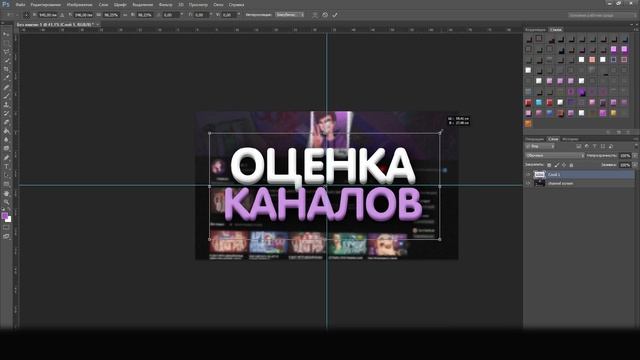Image resolution: width=640 pixels, height=360 pixels.
Task: Select the Zoom tool
Action: [6, 202]
